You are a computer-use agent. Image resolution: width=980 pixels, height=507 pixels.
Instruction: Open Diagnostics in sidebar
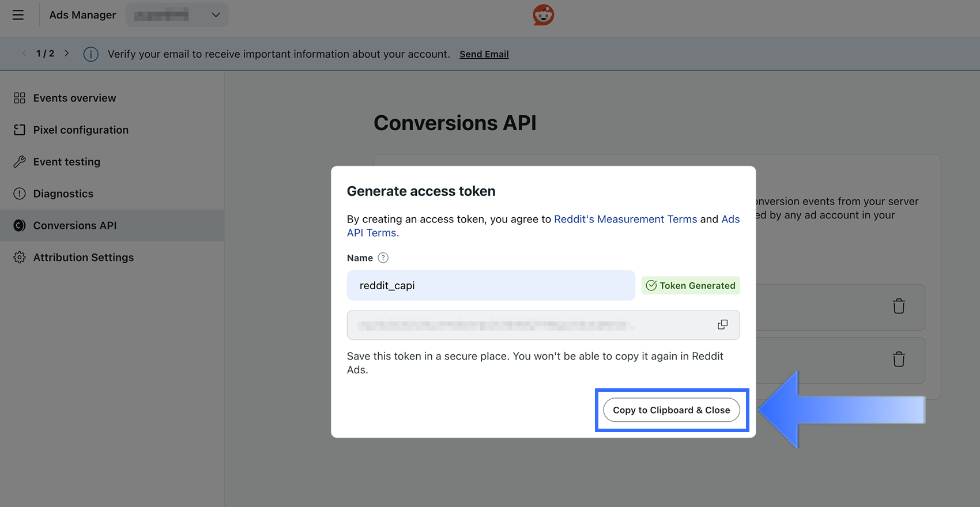tap(63, 194)
